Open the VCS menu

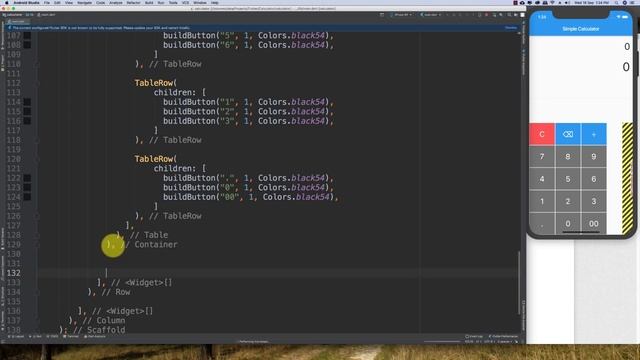(x=185, y=2)
